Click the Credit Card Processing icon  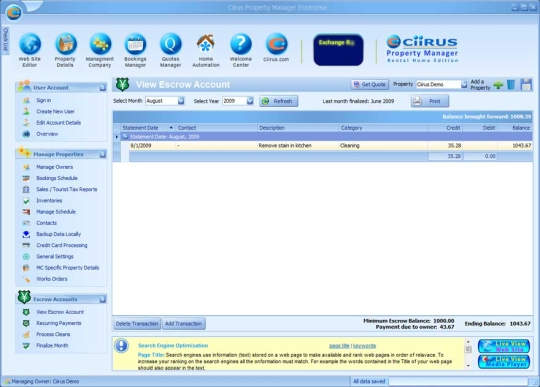[26, 245]
